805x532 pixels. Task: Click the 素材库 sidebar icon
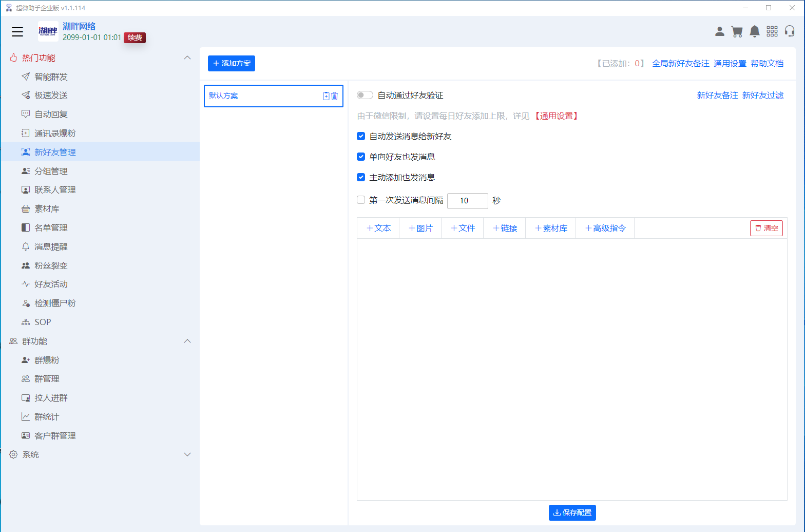click(26, 209)
